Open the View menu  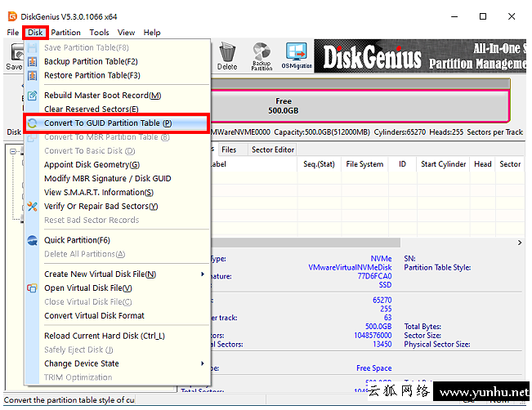click(x=126, y=33)
